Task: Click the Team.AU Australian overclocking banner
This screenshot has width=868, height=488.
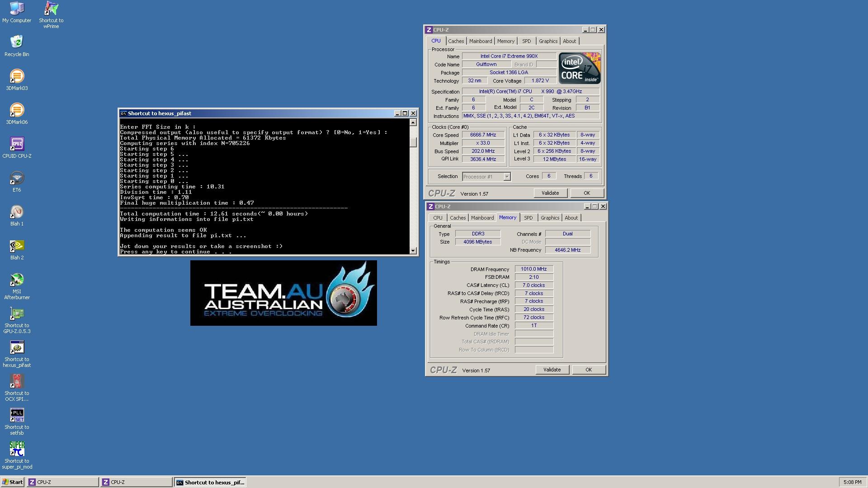Action: coord(283,293)
